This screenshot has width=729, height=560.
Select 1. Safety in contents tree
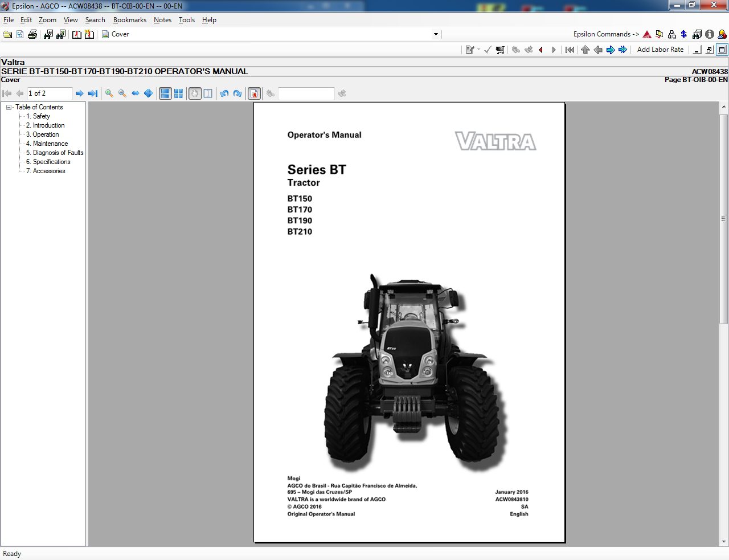[38, 116]
